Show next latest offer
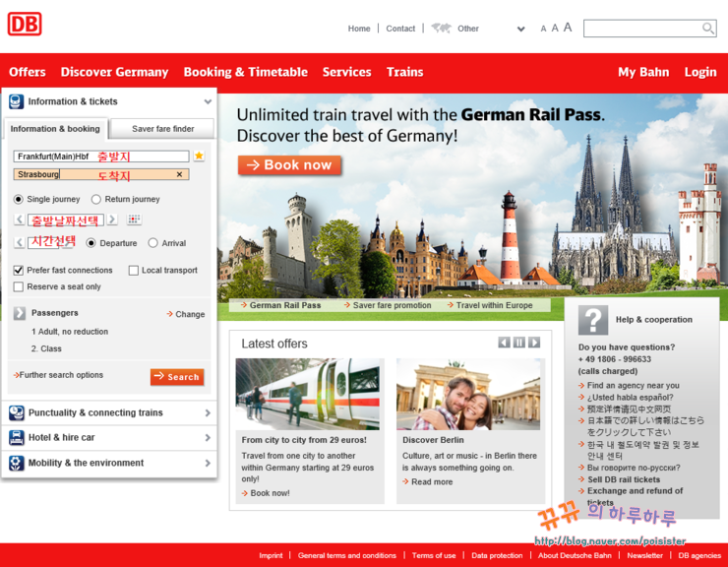Viewport: 728px width, 567px height. tap(534, 343)
